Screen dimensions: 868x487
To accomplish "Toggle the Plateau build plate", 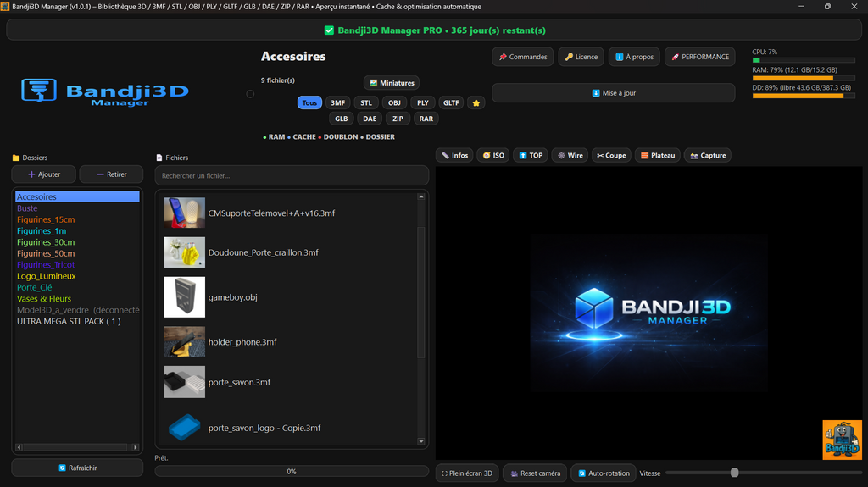I will [x=658, y=156].
